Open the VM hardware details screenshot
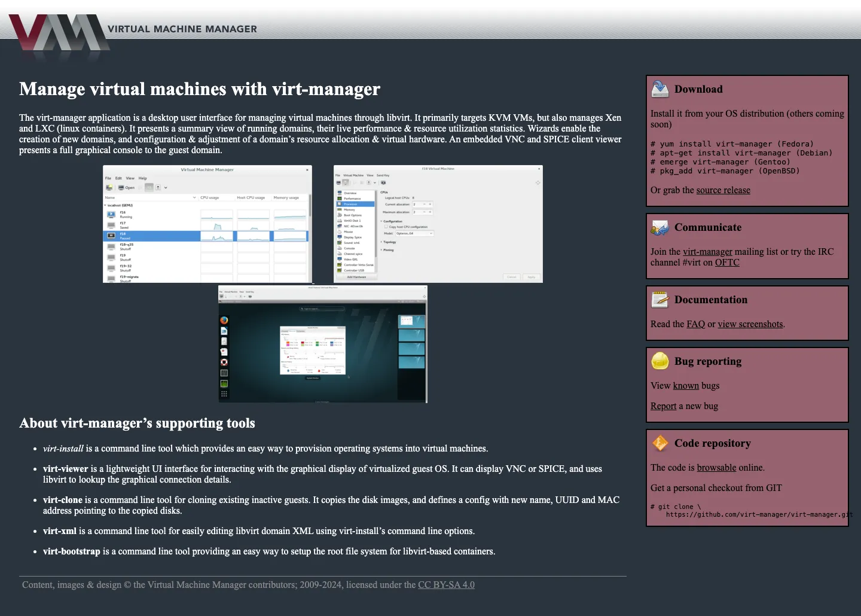861x616 pixels. (438, 224)
